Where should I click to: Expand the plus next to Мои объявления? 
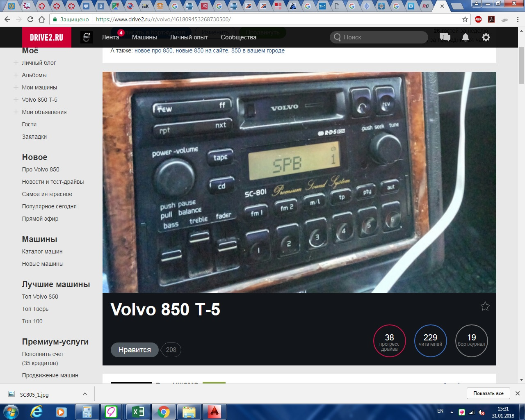point(16,112)
